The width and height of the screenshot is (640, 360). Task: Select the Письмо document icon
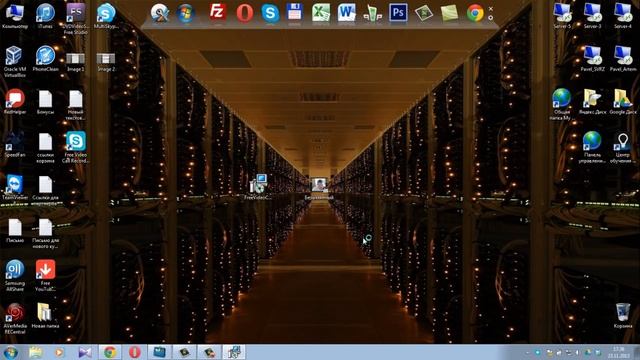[15, 231]
